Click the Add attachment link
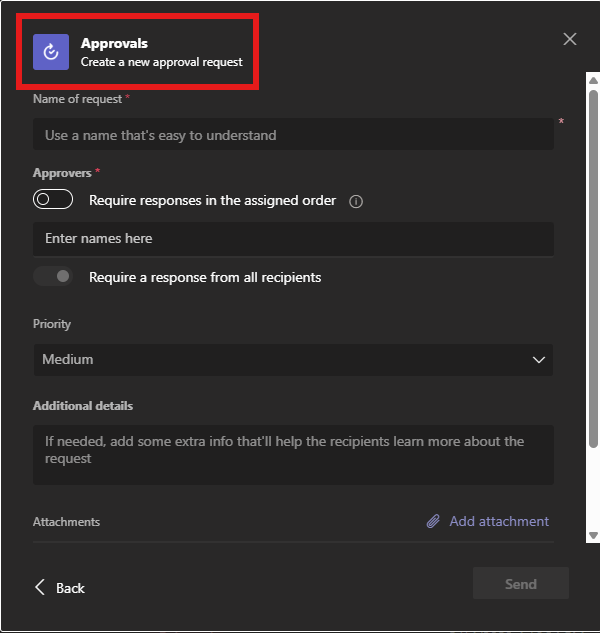The height and width of the screenshot is (633, 600). point(499,521)
